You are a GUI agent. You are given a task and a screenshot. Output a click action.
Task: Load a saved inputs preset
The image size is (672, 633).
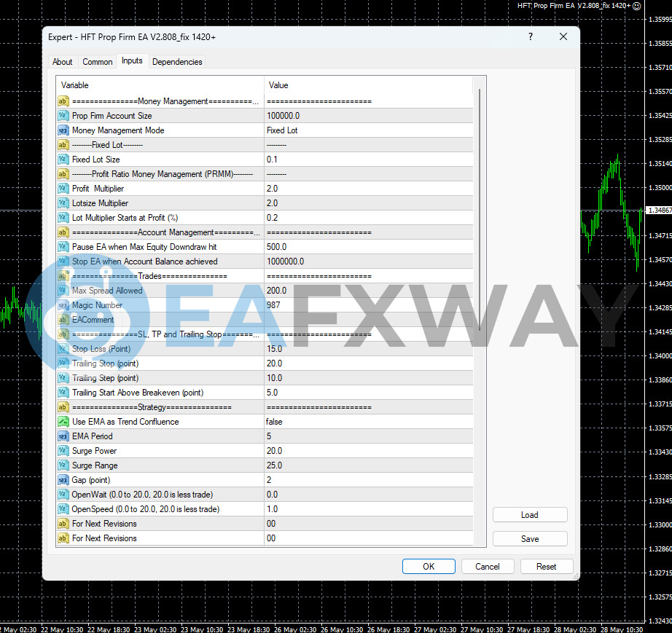530,515
